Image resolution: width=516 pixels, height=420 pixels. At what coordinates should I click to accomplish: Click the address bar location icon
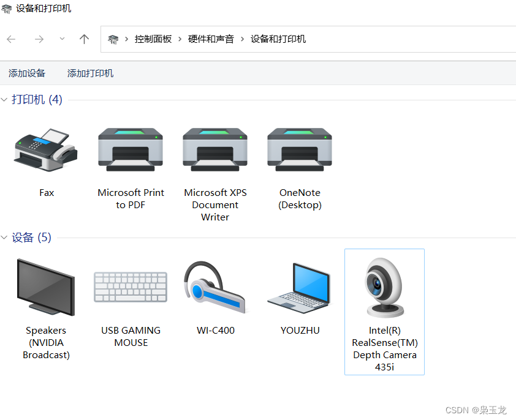point(113,39)
